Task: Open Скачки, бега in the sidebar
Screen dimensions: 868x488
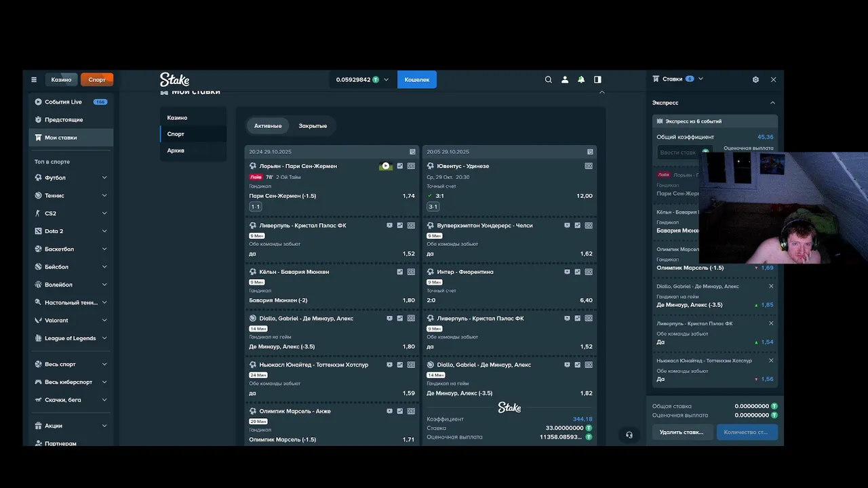Action: (71, 400)
